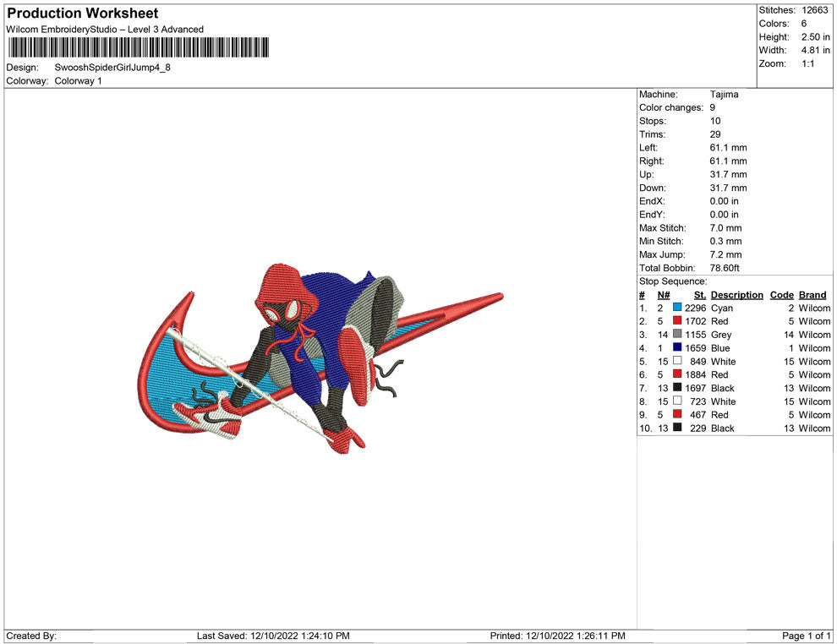Click the Zoom value '1:1'

tap(808, 63)
